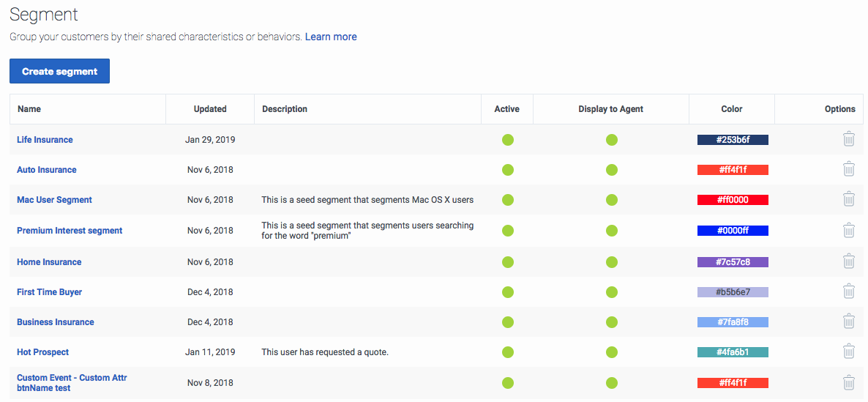Open the Learn more link
Viewport: 868px width, 402px height.
tap(331, 37)
